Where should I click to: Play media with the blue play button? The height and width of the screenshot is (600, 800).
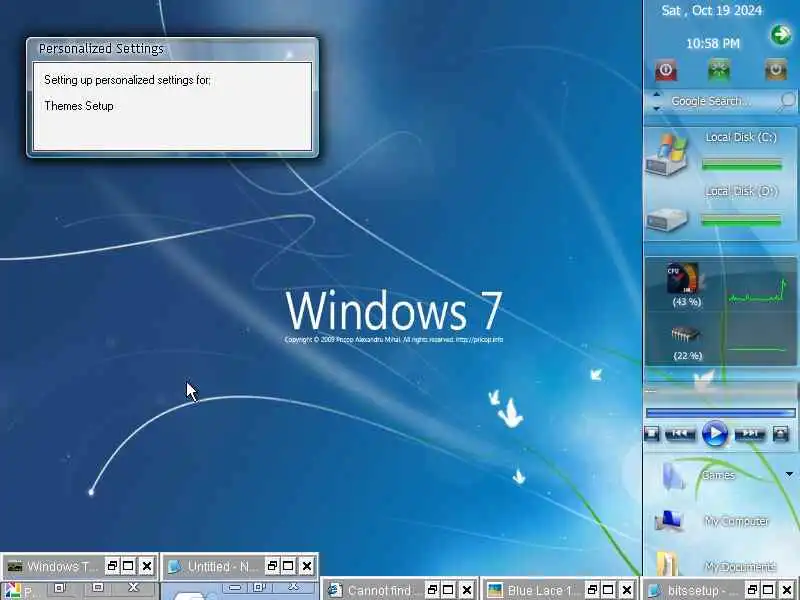715,434
